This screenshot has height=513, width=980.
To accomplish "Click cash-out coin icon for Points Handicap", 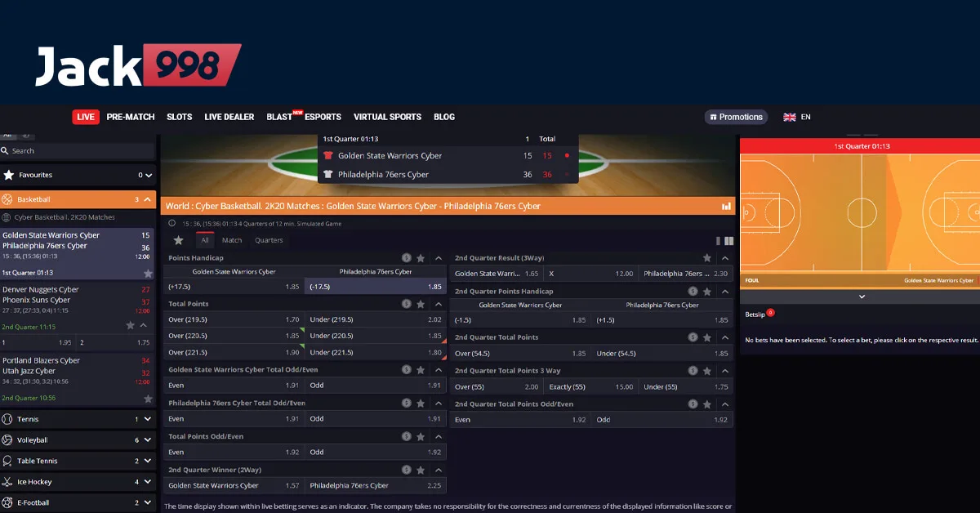I will tap(406, 258).
